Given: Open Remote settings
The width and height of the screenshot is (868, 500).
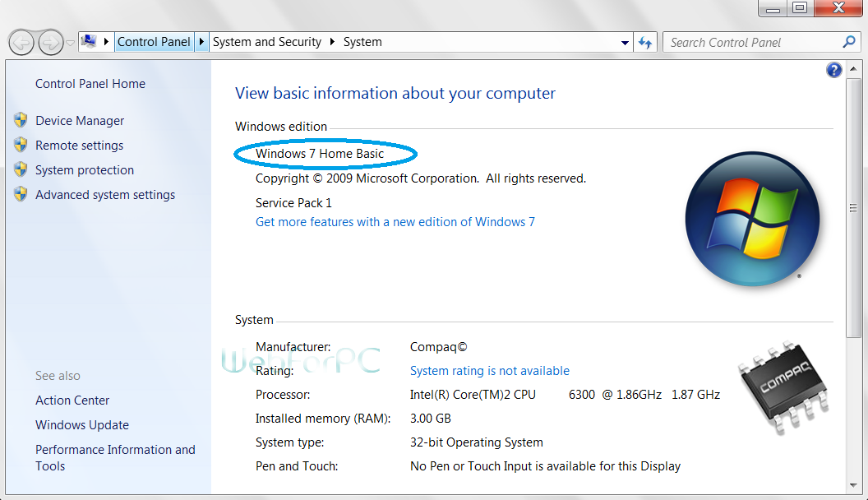Looking at the screenshot, I should (79, 146).
